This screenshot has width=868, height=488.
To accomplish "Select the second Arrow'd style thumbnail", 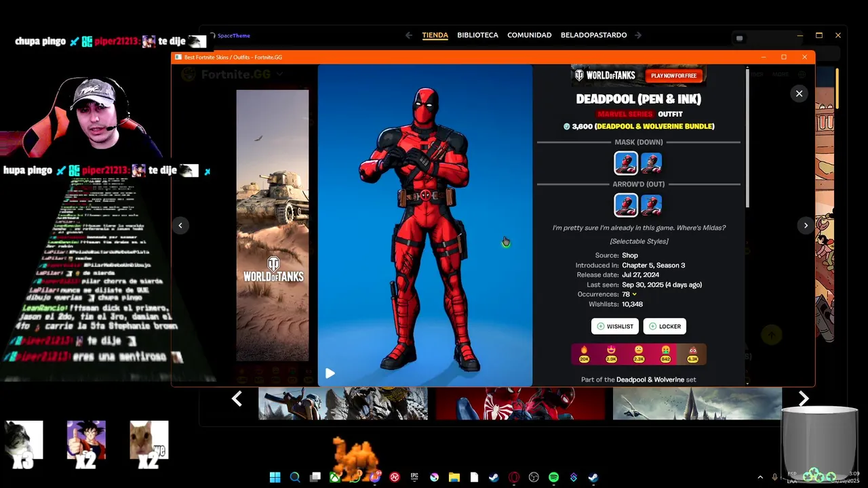I will coord(651,205).
